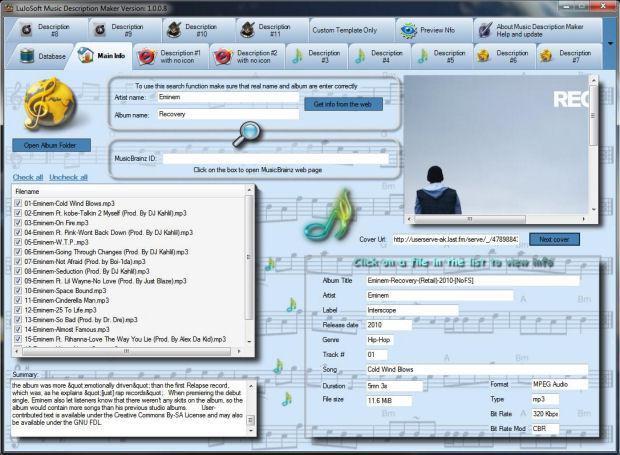Expand the tab strip overflow arrow
620x455 pixels.
[610, 43]
